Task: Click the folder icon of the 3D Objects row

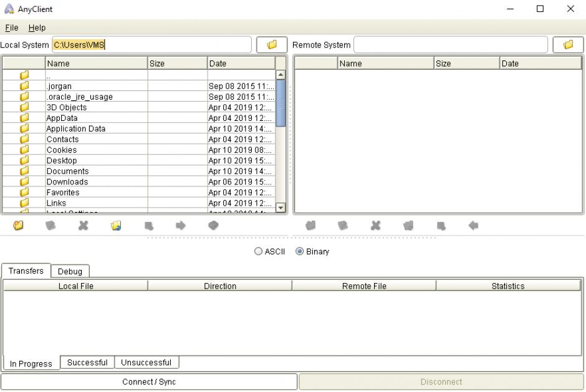Action: (24, 107)
